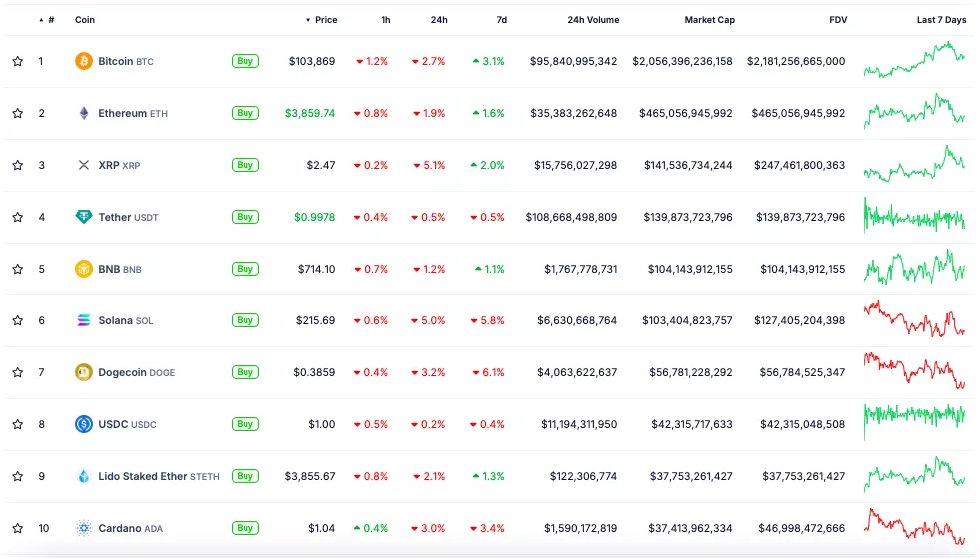The height and width of the screenshot is (558, 980).
Task: Click the Dogecoin logo icon
Action: [84, 372]
